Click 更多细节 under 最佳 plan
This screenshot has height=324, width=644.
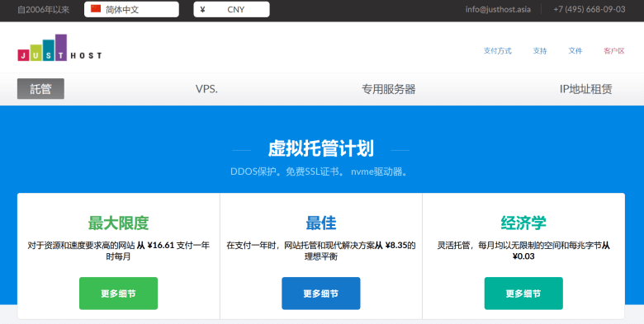[321, 293]
